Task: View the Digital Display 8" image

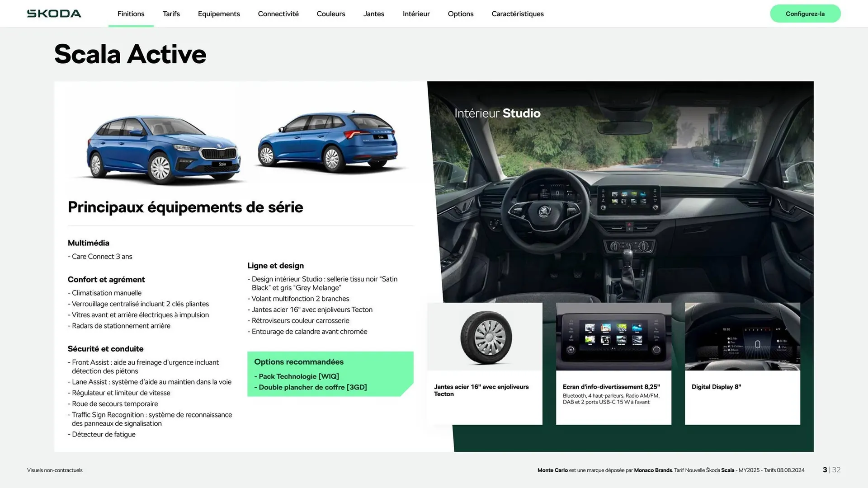Action: point(742,337)
